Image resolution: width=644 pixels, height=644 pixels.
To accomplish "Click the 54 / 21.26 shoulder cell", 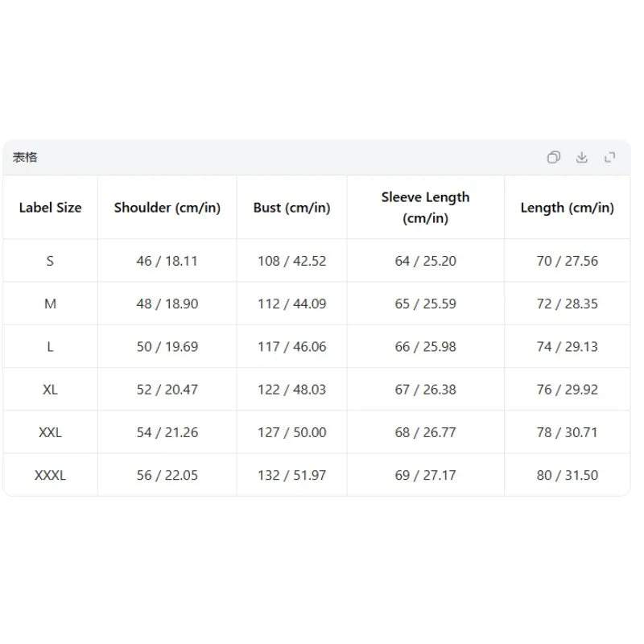I will point(167,432).
